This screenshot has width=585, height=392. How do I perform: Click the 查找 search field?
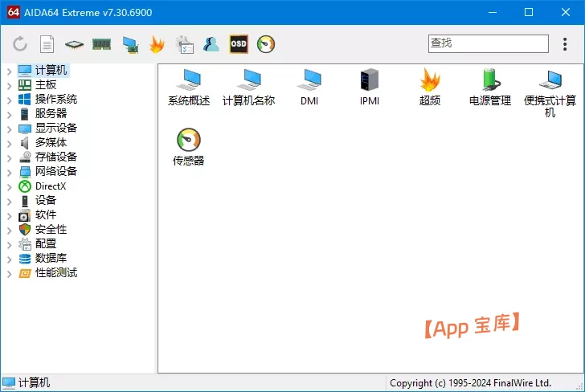[x=489, y=43]
